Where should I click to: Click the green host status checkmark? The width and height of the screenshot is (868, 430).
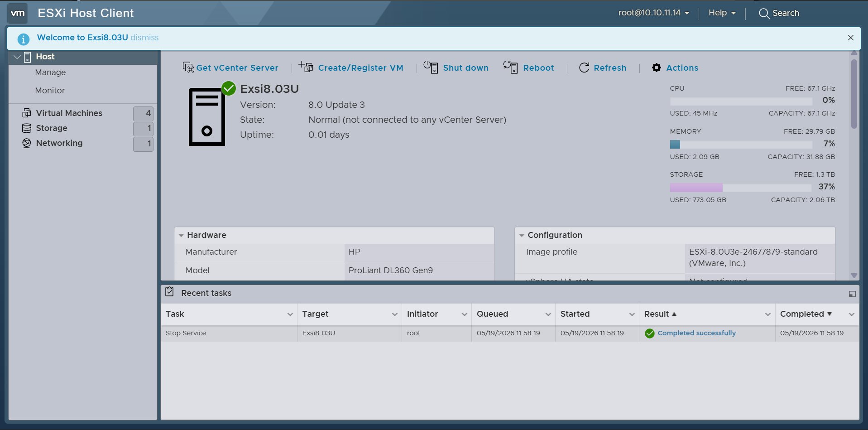[x=229, y=88]
